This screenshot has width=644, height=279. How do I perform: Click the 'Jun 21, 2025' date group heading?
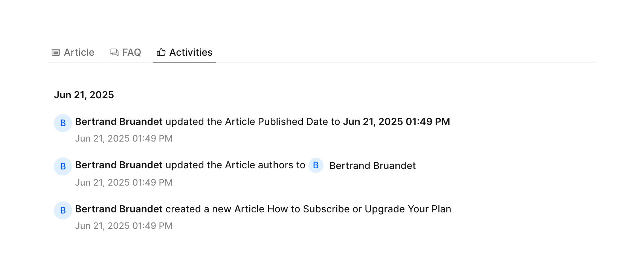pos(84,95)
